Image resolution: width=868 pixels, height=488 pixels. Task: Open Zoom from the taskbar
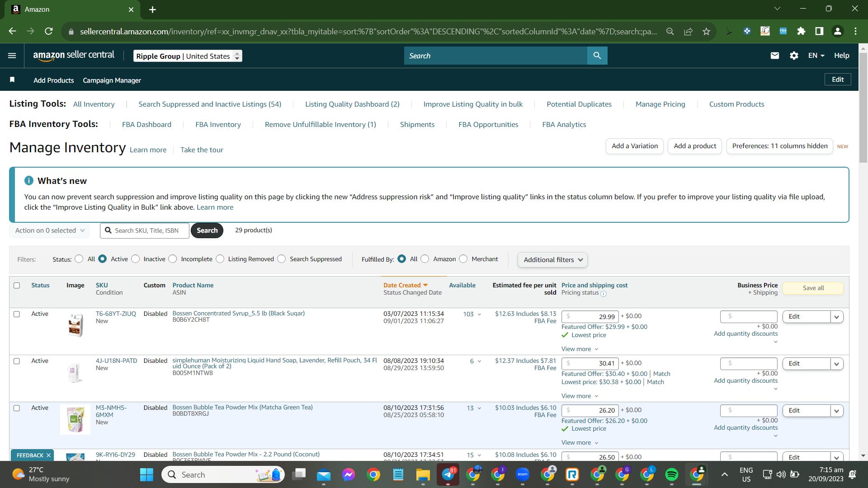(x=523, y=474)
